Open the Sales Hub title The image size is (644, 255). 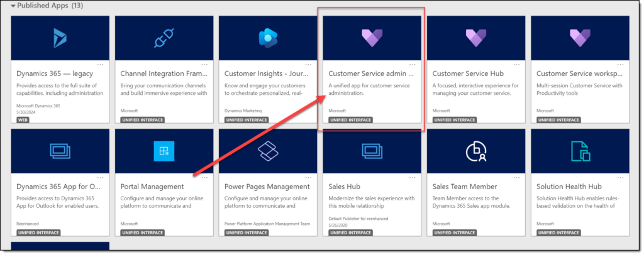(x=344, y=187)
